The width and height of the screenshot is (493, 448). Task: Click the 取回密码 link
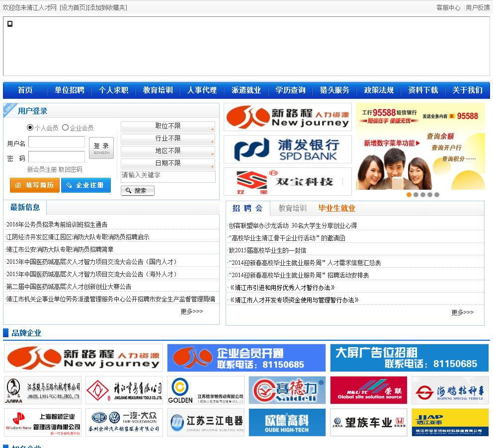coord(70,170)
